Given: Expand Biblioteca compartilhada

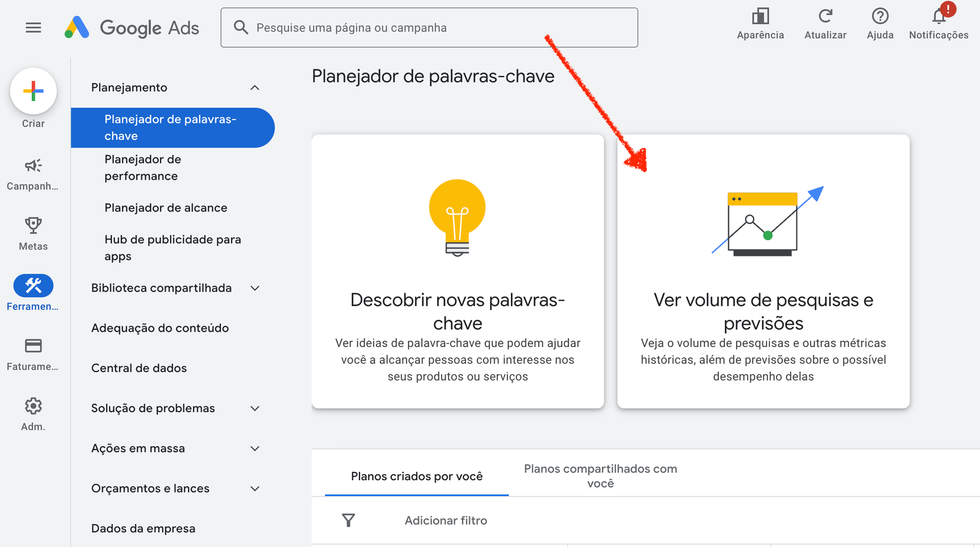Looking at the screenshot, I should point(255,288).
